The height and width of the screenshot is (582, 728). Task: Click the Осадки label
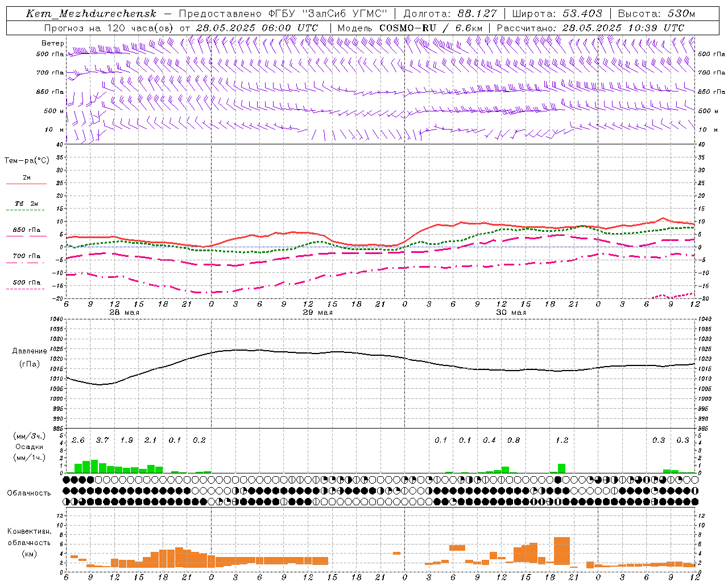point(30,447)
